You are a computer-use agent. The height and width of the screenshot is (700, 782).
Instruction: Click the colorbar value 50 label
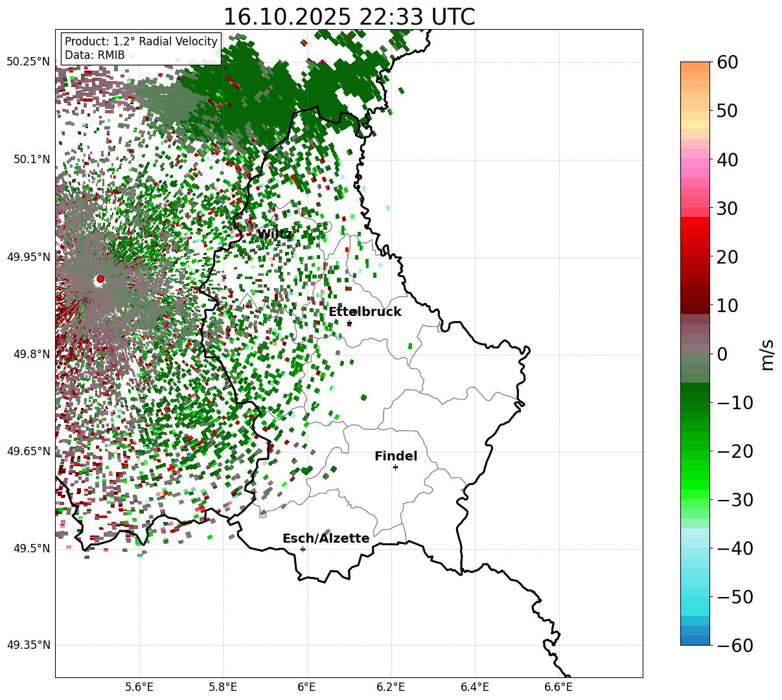(x=728, y=111)
